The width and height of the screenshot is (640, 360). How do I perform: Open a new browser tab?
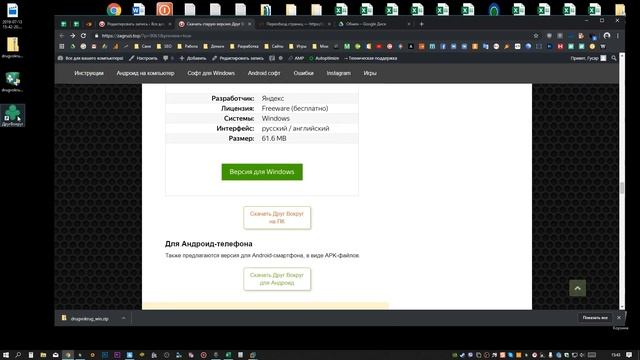[422, 24]
